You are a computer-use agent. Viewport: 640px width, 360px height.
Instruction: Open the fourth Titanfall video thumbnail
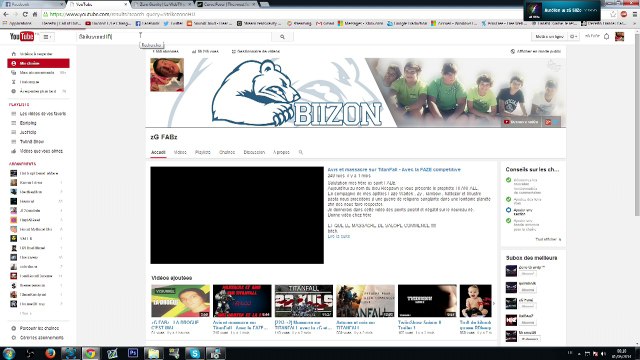(365, 301)
